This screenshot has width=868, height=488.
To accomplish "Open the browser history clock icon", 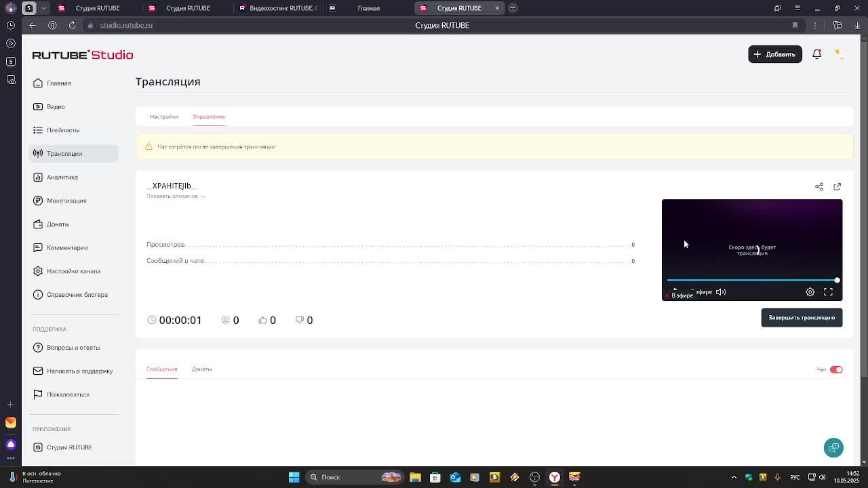I will point(10,25).
